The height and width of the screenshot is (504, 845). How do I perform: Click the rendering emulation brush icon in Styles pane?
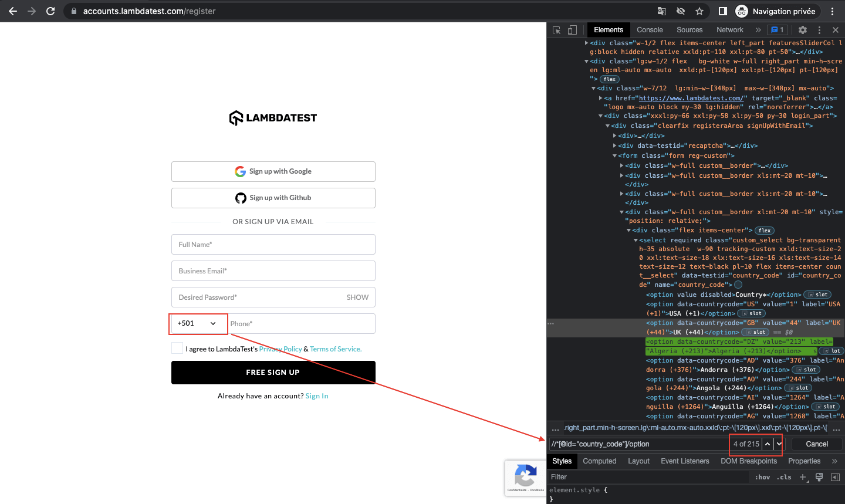pyautogui.click(x=819, y=477)
